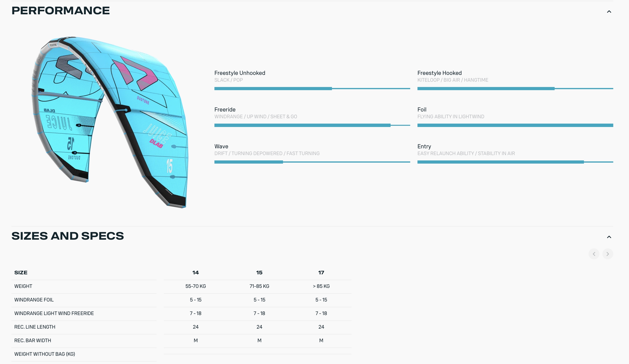Click WINDRANGE LIGHT WIND FREERIDE row label
This screenshot has height=364, width=629.
pyautogui.click(x=54, y=313)
